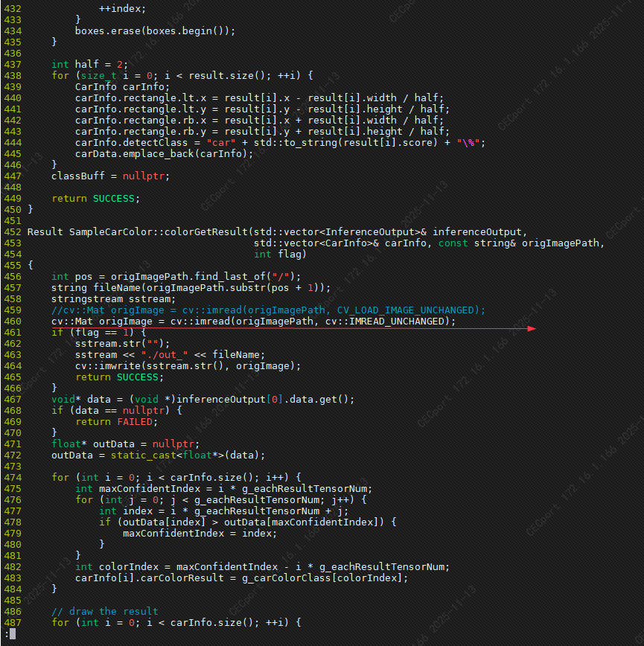644x646 pixels.
Task: Click 'const string& origImagePath' on line 453
Action: coord(519,243)
